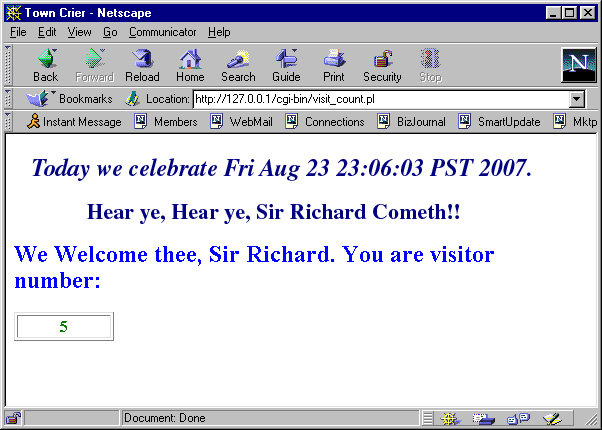Go back with the Back toolbar button
This screenshot has height=430, width=602.
click(x=46, y=65)
